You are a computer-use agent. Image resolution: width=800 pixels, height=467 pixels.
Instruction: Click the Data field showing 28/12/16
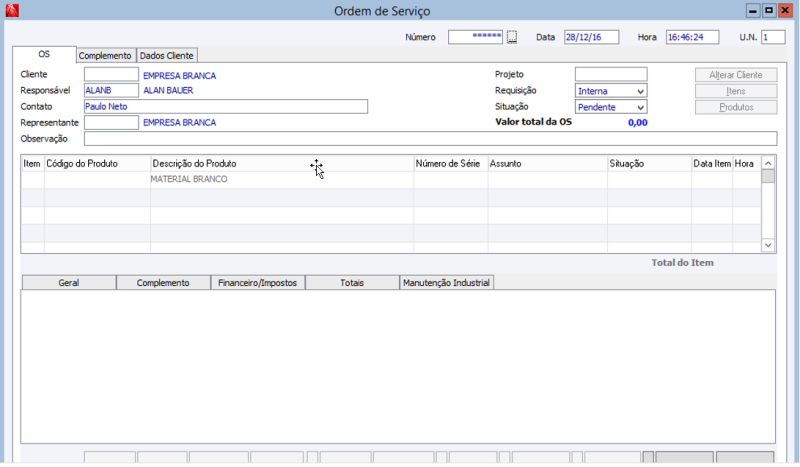pyautogui.click(x=591, y=37)
